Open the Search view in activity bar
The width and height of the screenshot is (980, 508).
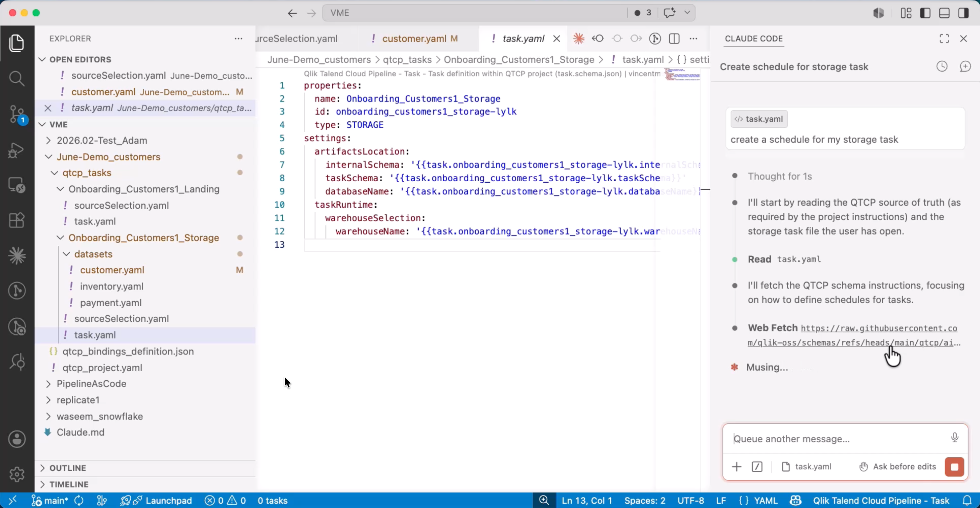pos(17,78)
